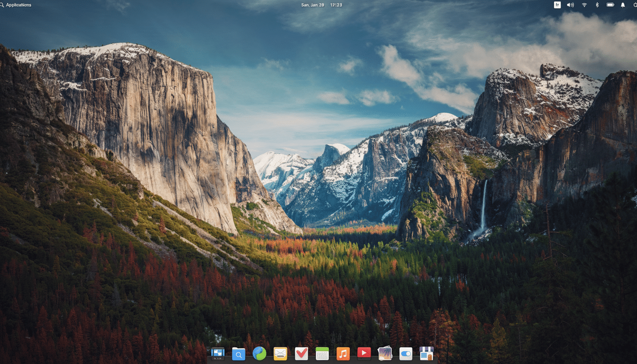
Task: Open the Videos app
Action: (364, 353)
